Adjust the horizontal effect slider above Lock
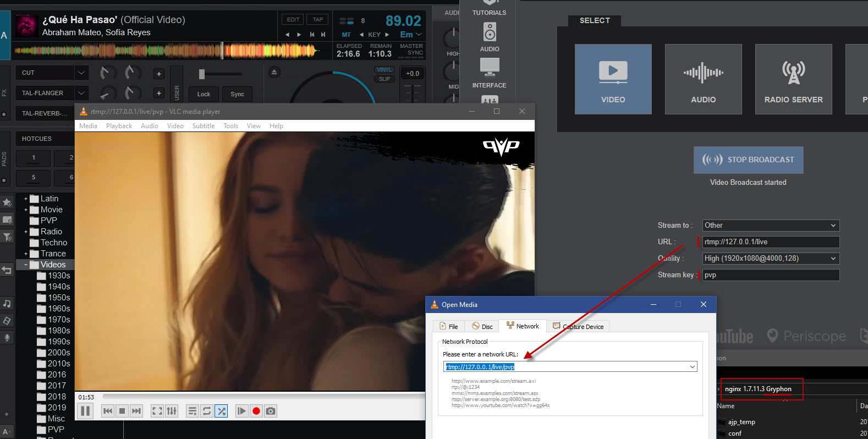Screen dimensions: 868x439 coord(220,74)
